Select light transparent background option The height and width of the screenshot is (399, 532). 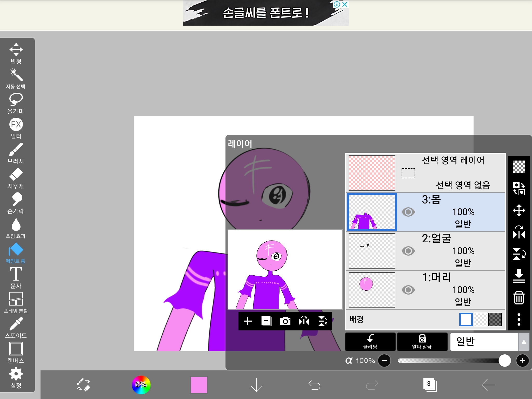(x=481, y=320)
